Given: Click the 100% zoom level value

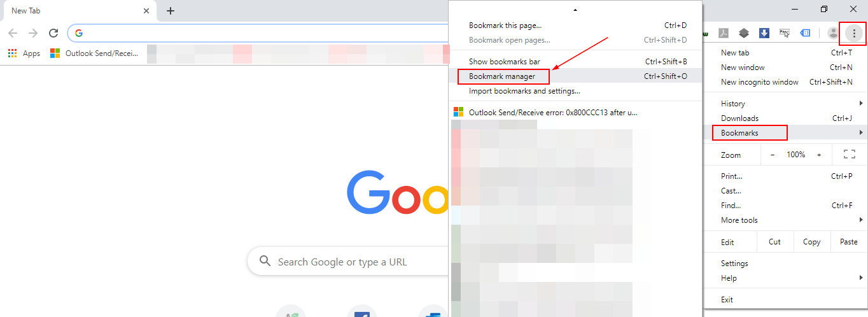Looking at the screenshot, I should point(796,155).
